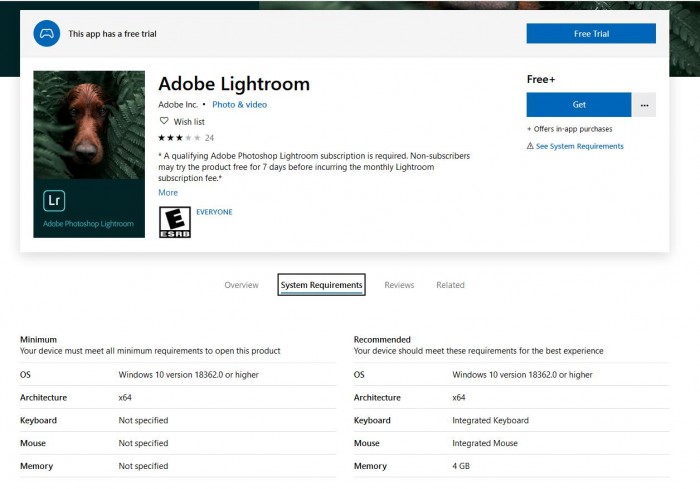Open the Related tab

[x=450, y=285]
